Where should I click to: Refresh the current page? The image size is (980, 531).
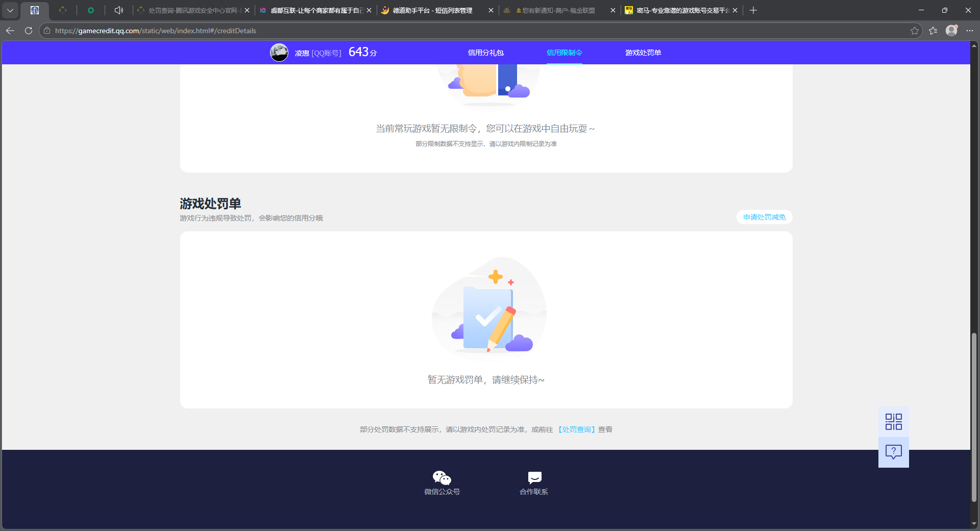(x=29, y=31)
